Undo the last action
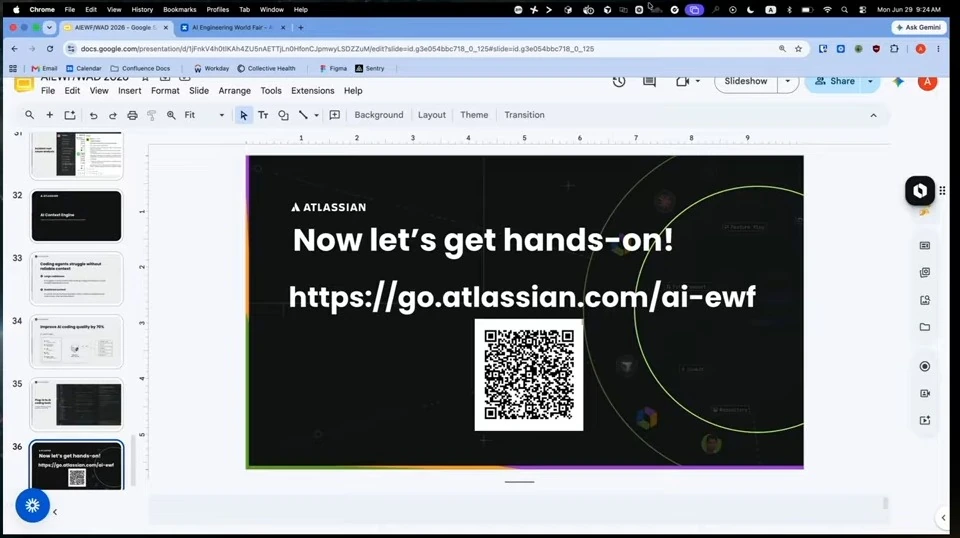Viewport: 960px width, 538px height. [93, 115]
